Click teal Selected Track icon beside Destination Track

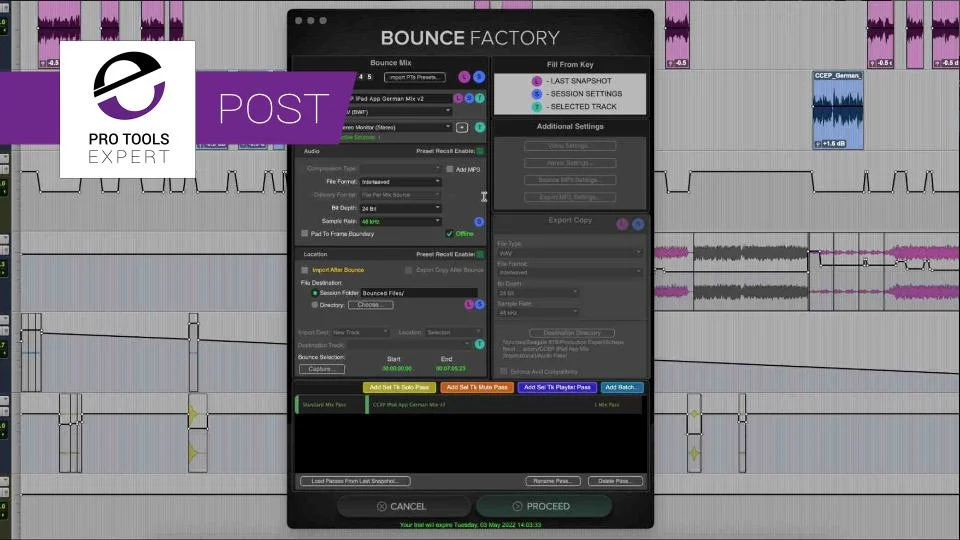click(479, 344)
